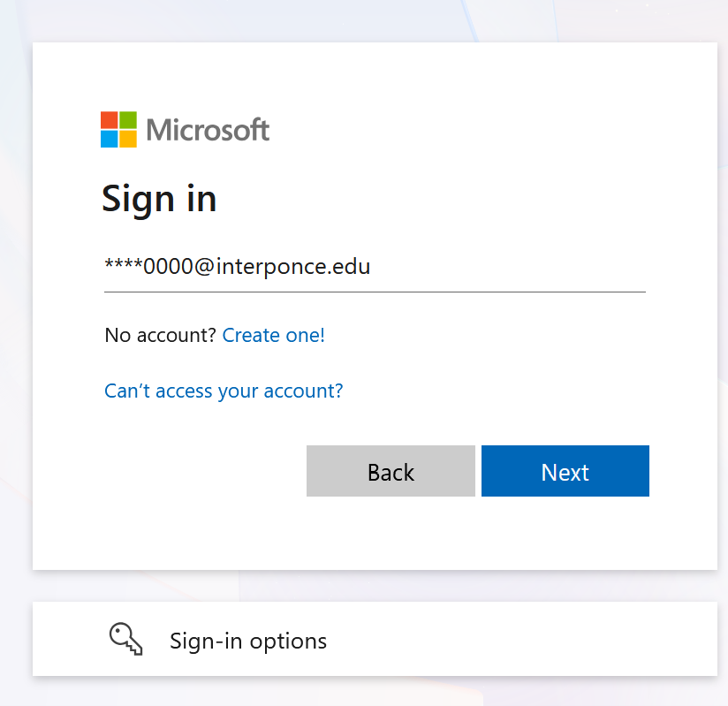
Task: Click the "No account?" label text
Action: tap(160, 336)
